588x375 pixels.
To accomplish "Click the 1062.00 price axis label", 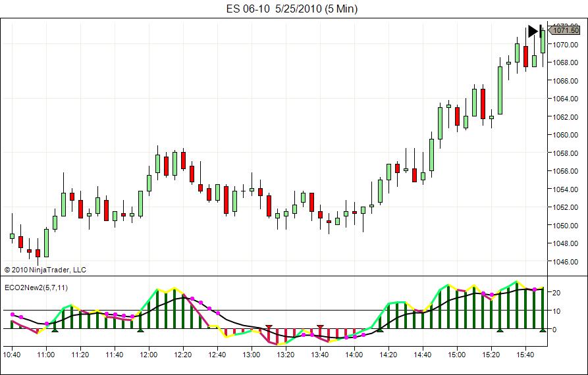I will (x=566, y=117).
